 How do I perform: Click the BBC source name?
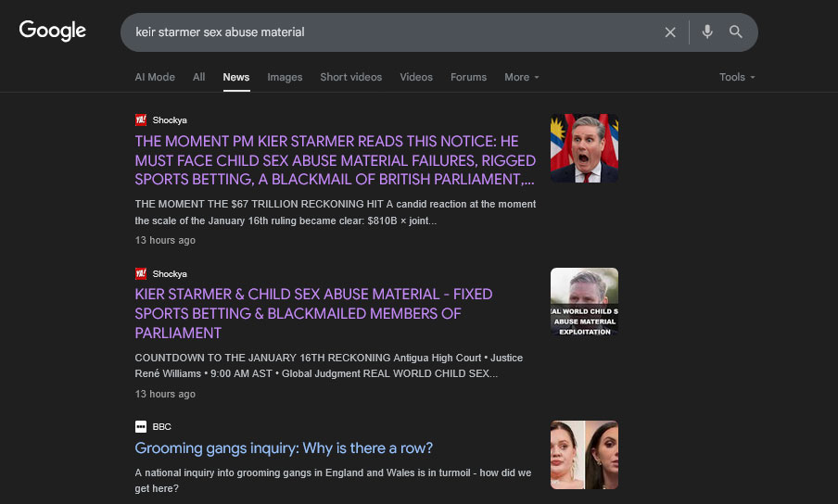(x=162, y=426)
